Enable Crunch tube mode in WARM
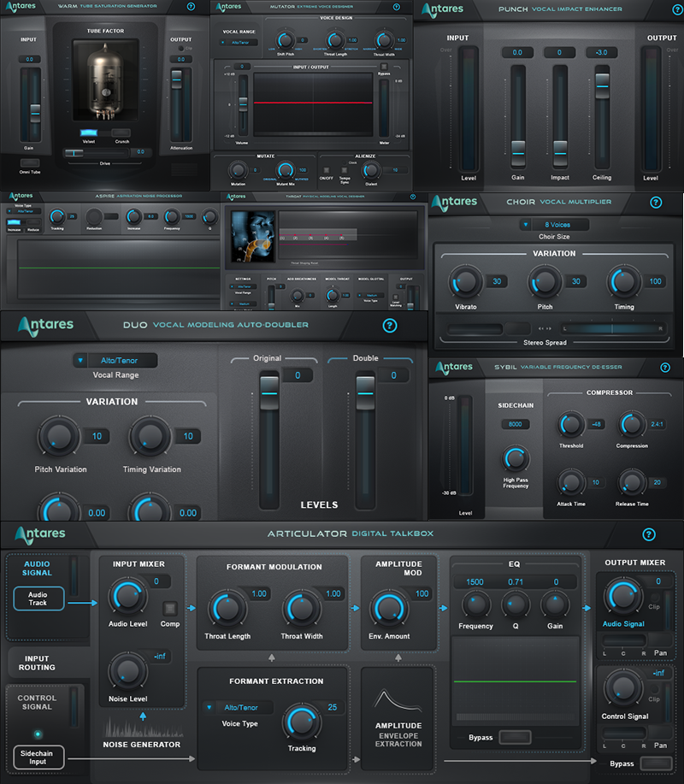Screen dimensions: 684x784 (121, 133)
